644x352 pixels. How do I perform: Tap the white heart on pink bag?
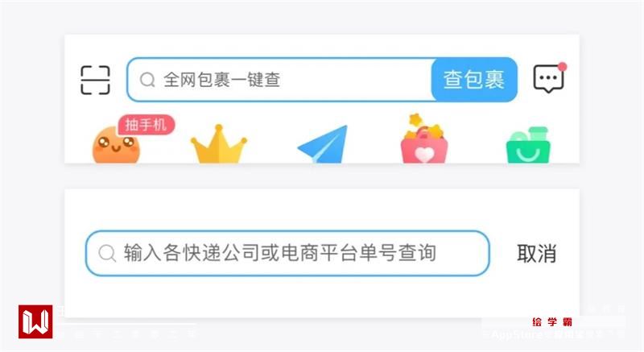click(424, 155)
